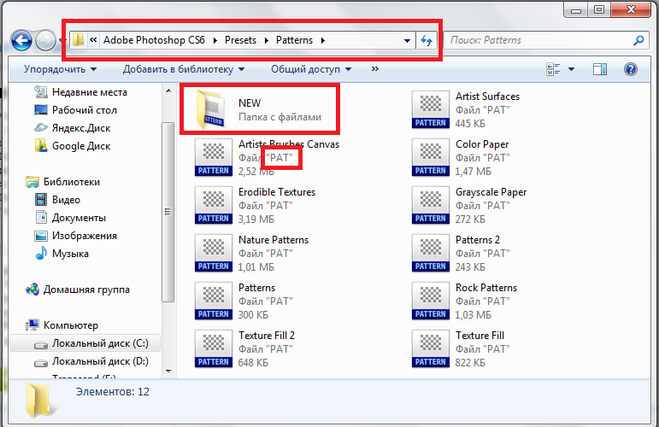Select Erodible Textures pattern file icon
The height and width of the screenshot is (427, 659).
(214, 205)
